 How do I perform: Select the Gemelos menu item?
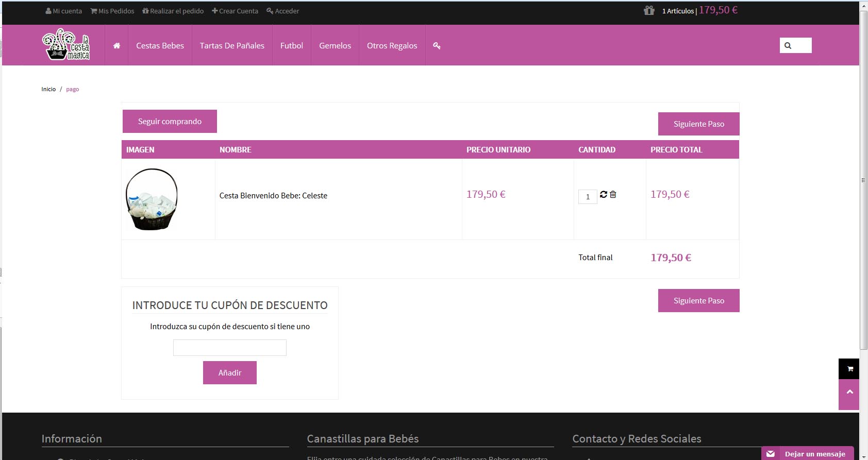coord(335,46)
